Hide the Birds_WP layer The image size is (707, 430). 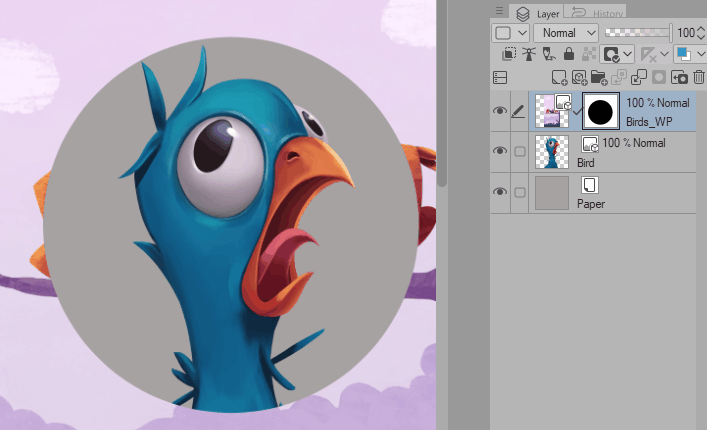click(500, 112)
